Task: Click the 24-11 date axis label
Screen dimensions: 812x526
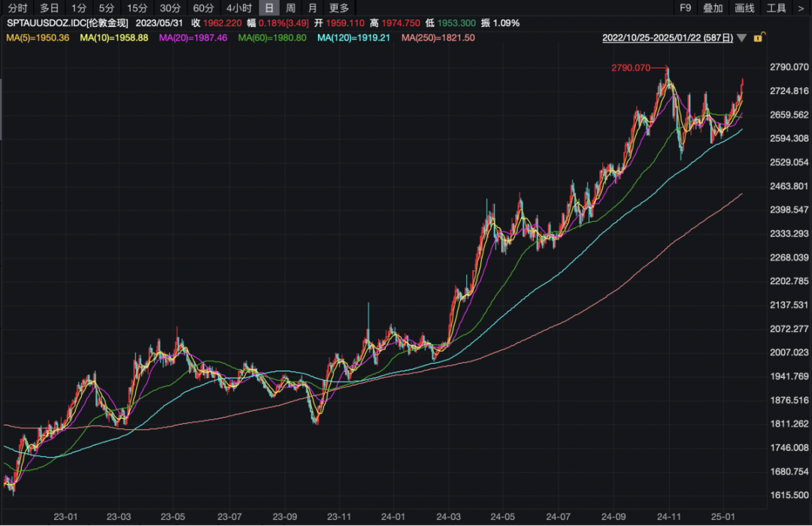Action: click(x=668, y=516)
